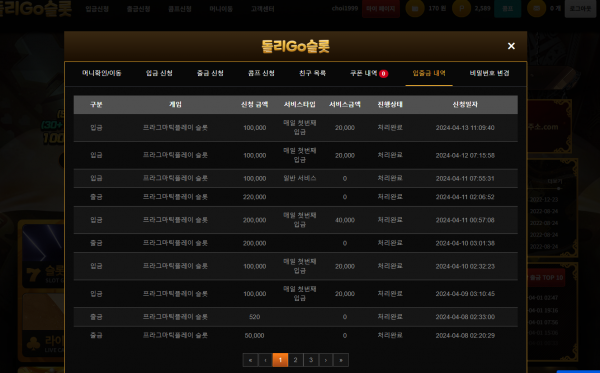The height and width of the screenshot is (373, 600).
Task: Close the 돌리Go슬롯 popup with X
Action: point(511,46)
